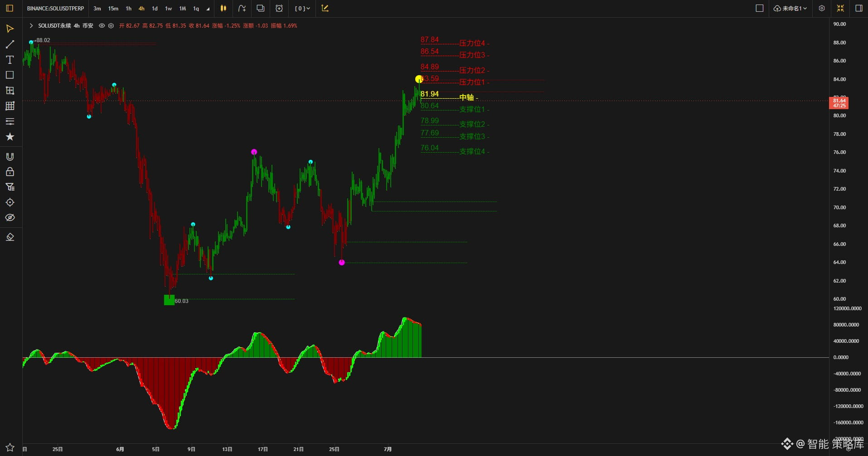Open the 未命名1 cloud layout dropdown
The image size is (868, 456).
click(x=790, y=9)
